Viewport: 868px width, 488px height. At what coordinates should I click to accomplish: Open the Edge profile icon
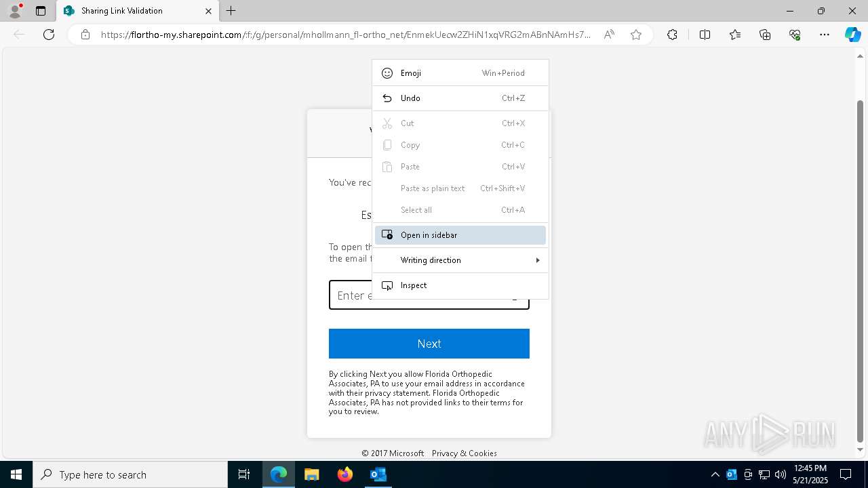15,11
